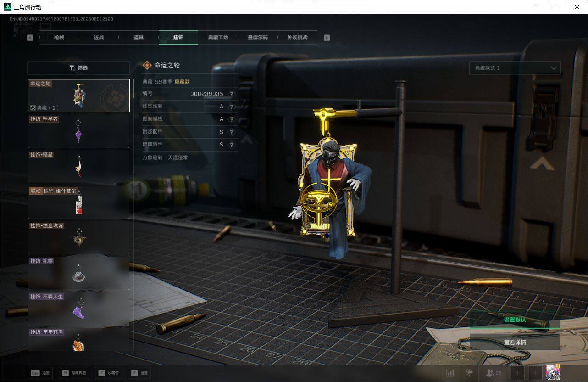Viewport: 588px width, 382px height.
Task: Click H 隐藏界面 to hide interface
Action: click(x=74, y=373)
